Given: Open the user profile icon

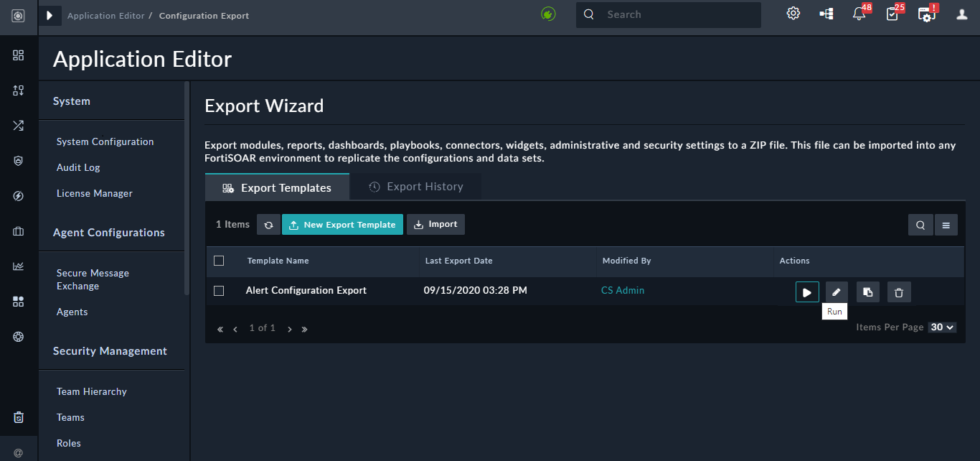Looking at the screenshot, I should (x=960, y=13).
